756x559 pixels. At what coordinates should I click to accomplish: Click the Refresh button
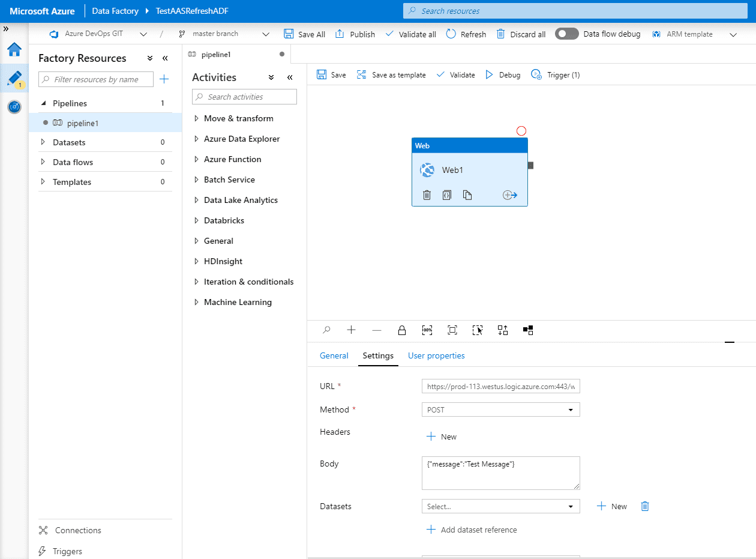pos(466,34)
